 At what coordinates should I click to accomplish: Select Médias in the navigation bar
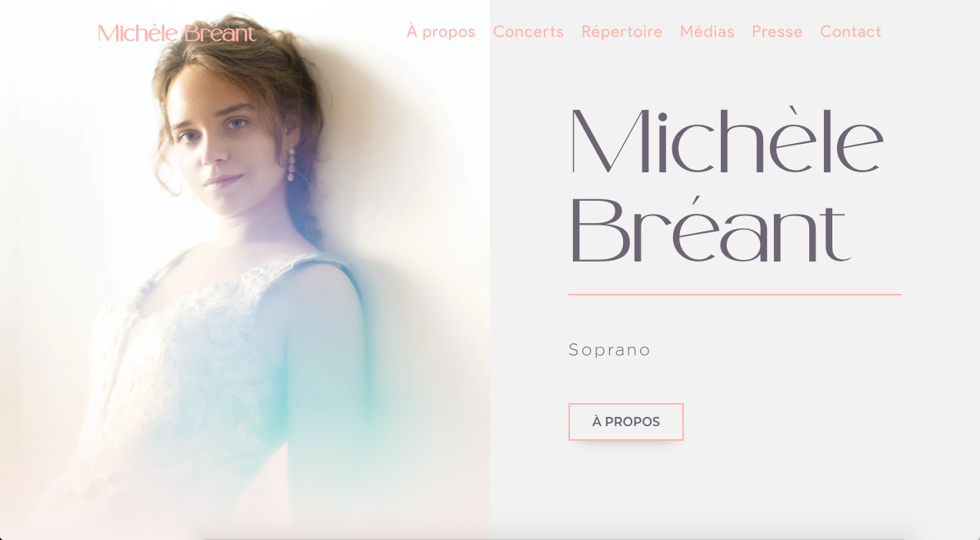point(707,32)
